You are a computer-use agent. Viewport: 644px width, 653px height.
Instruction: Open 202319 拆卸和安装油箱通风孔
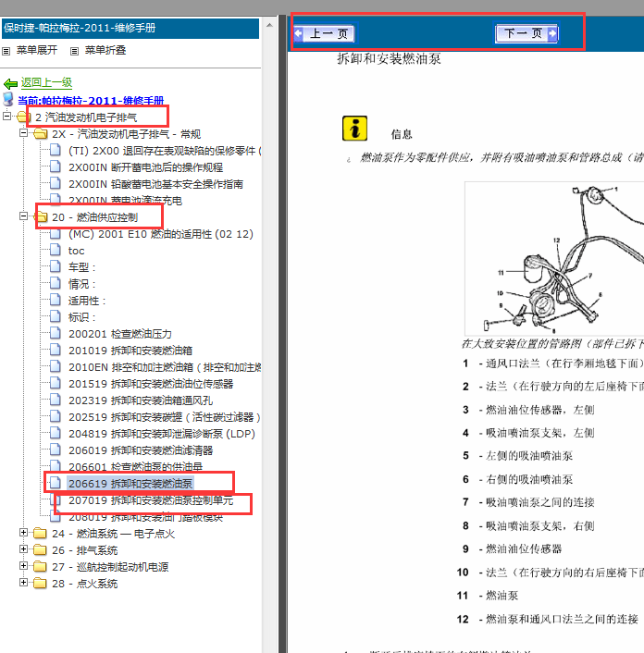tap(141, 400)
